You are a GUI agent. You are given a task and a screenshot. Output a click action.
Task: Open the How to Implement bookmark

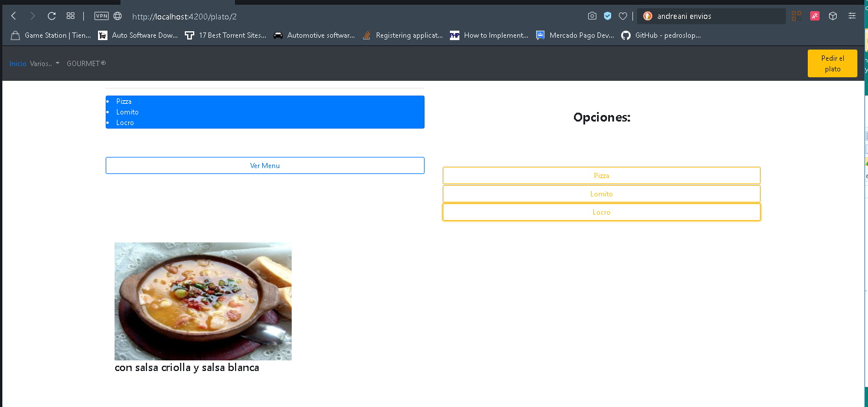point(490,35)
